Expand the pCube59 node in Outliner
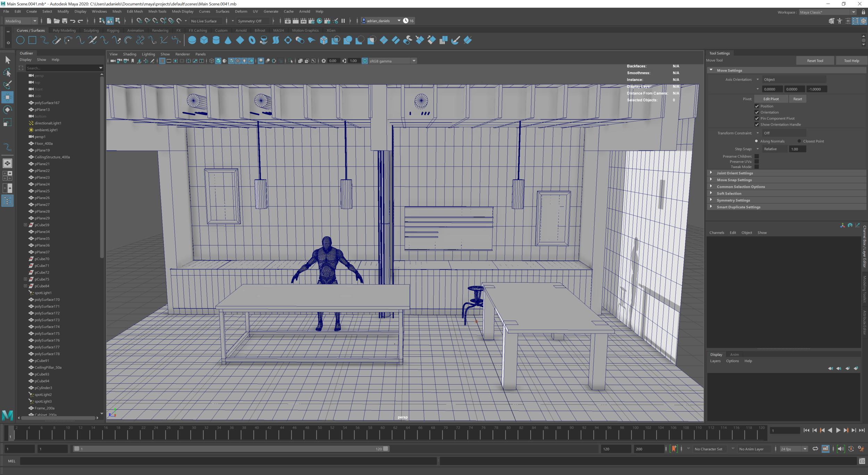 (x=25, y=225)
